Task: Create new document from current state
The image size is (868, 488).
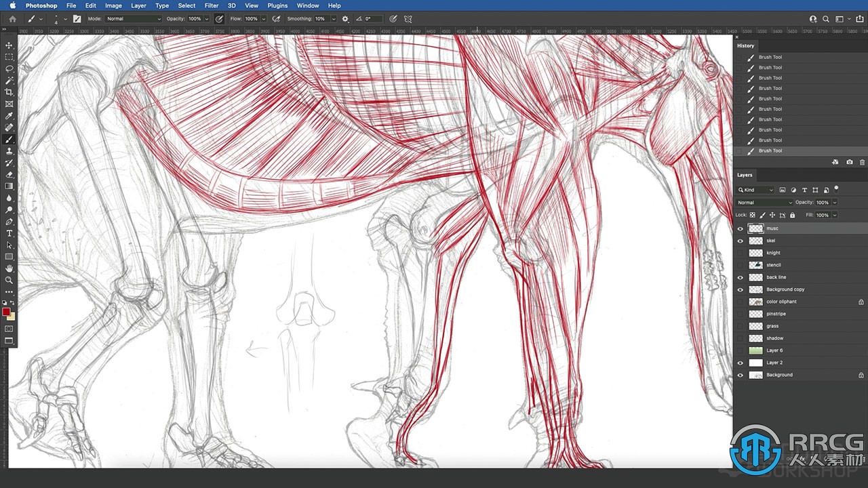Action: (835, 162)
